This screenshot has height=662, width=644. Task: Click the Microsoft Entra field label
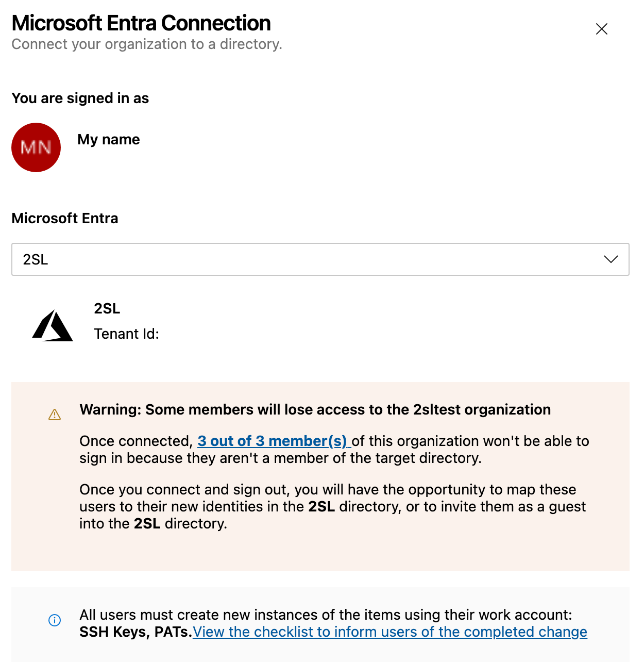tap(65, 218)
